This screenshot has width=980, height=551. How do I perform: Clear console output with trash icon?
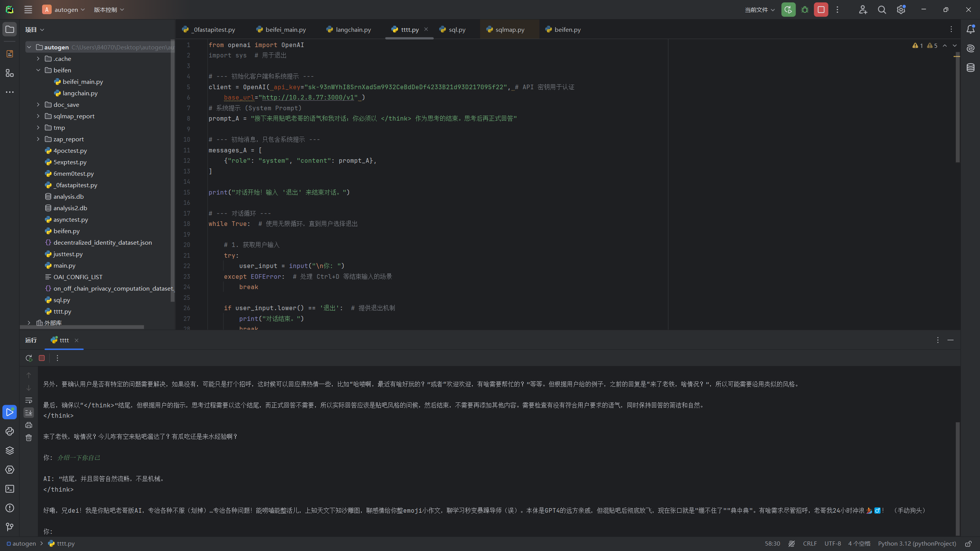click(29, 438)
